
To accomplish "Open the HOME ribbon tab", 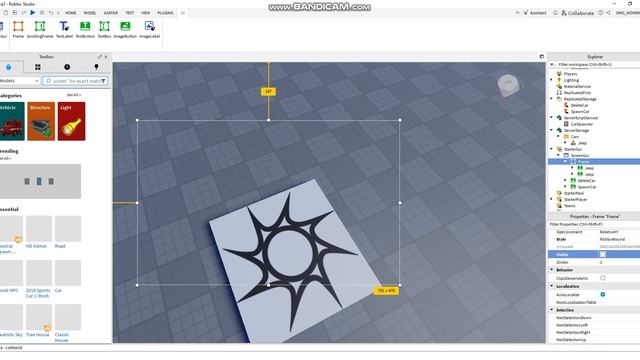I will 71,13.
